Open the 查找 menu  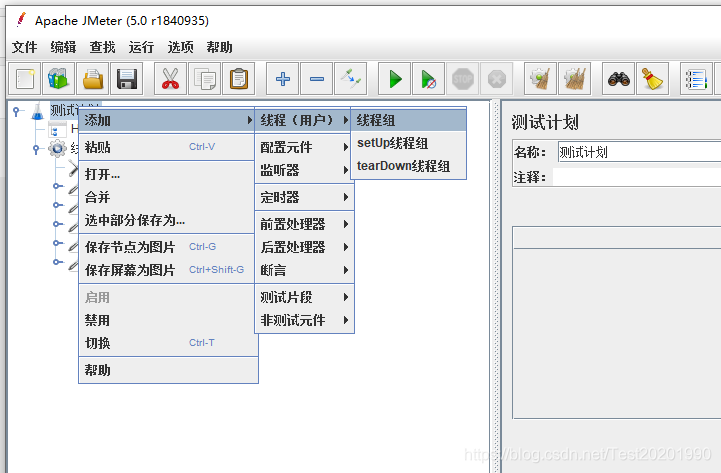103,47
